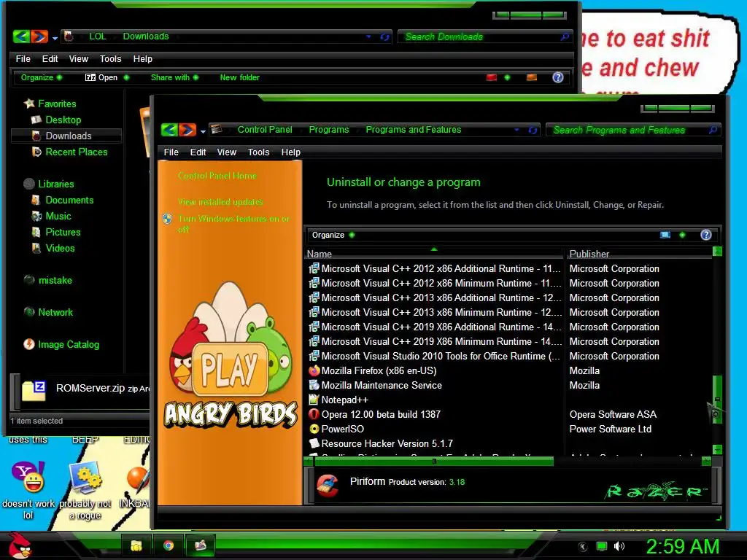Viewport: 747px width, 560px height.
Task: Open the File menu in Downloads window
Action: [23, 58]
